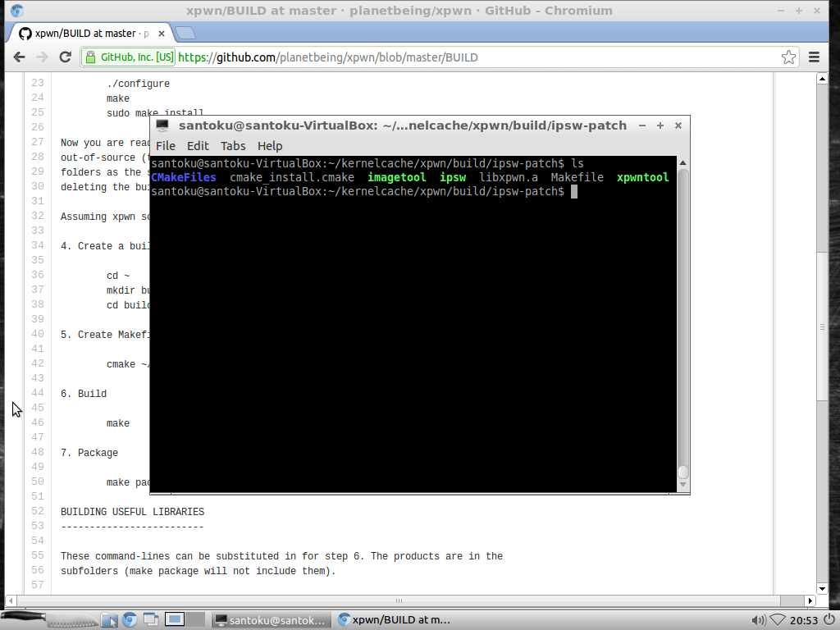
Task: Click cmake_install.cmake in terminal output
Action: (292, 177)
